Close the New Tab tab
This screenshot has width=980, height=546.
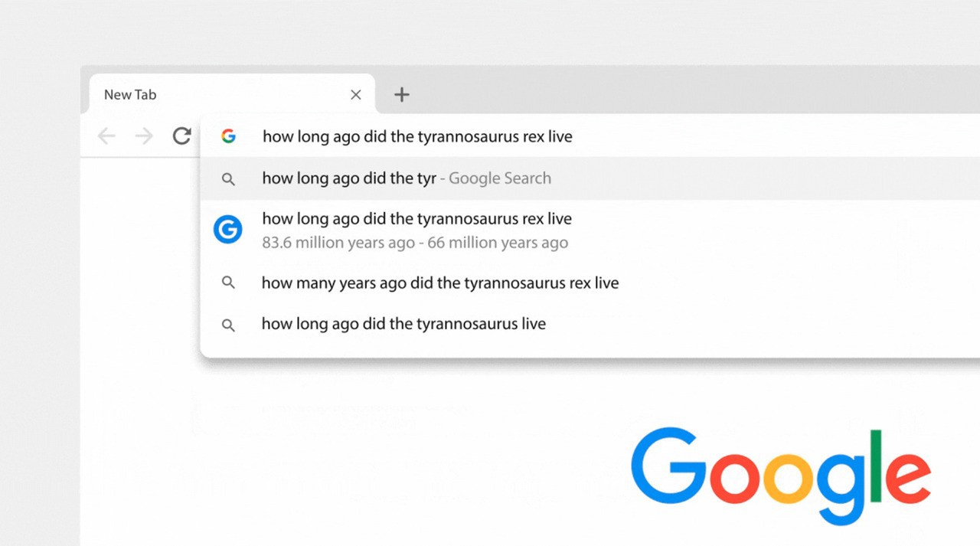coord(355,95)
